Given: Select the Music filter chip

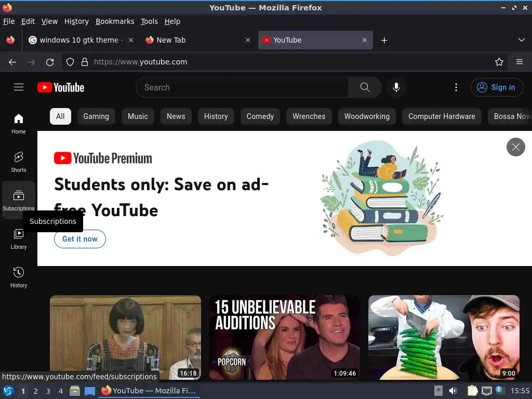Looking at the screenshot, I should pos(138,116).
